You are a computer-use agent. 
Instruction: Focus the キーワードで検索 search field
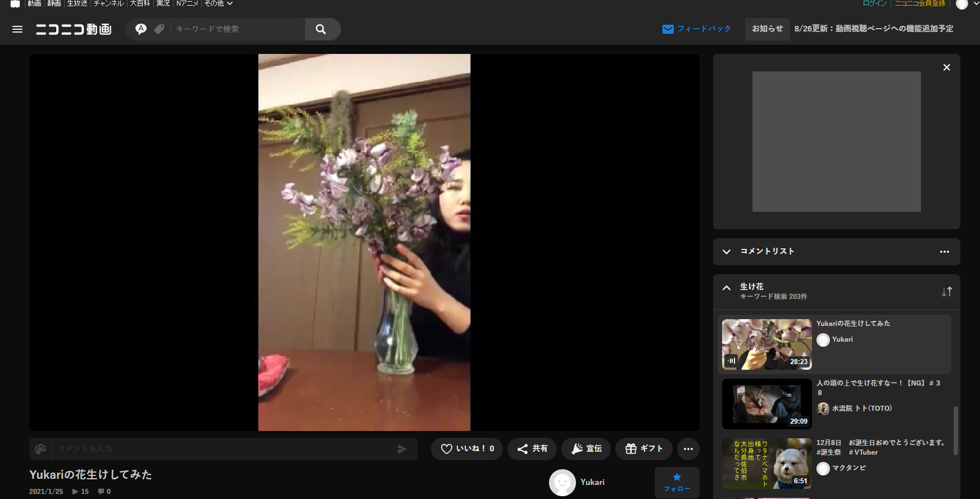(238, 29)
